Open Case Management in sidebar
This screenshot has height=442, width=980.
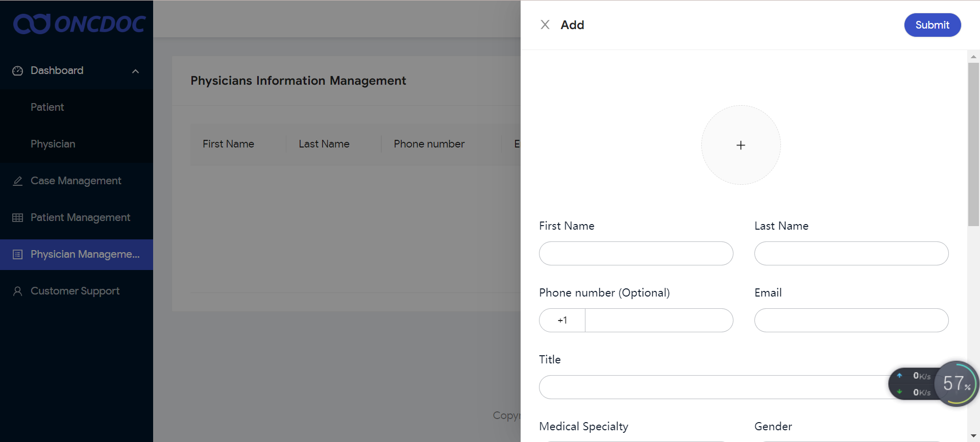click(x=77, y=181)
